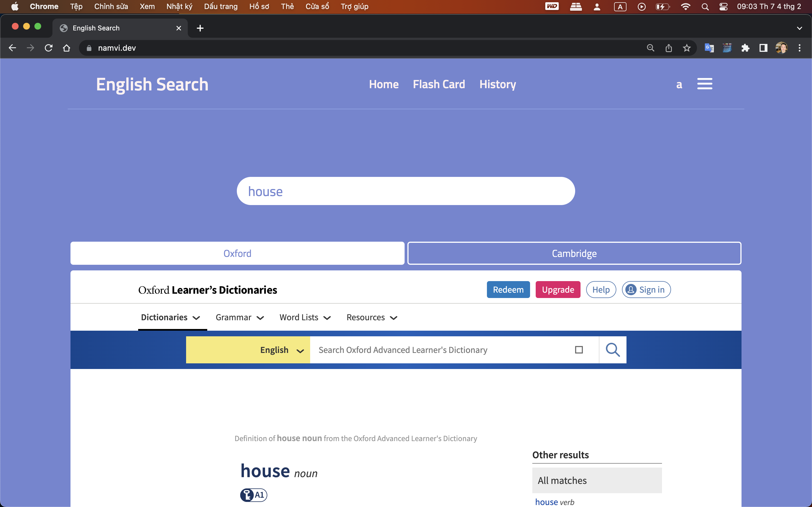Expand the Dictionaries menu
Screen dimensions: 812x507
tap(171, 317)
